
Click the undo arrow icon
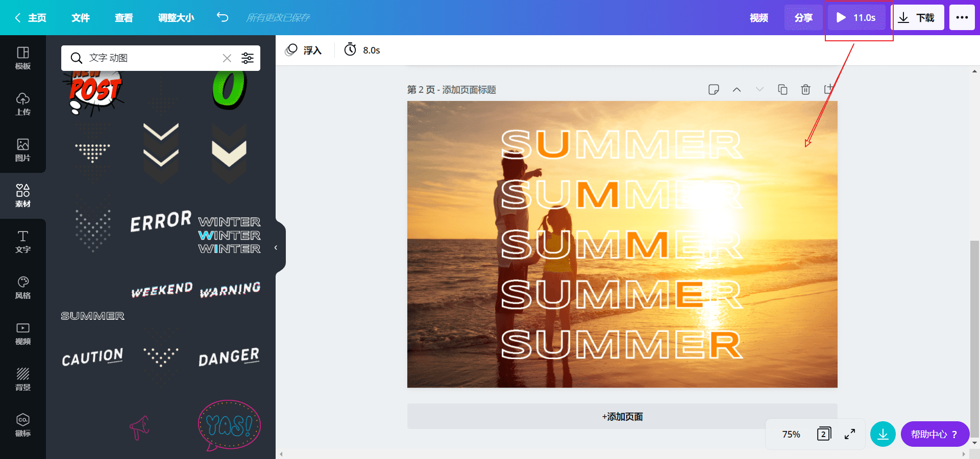tap(223, 17)
